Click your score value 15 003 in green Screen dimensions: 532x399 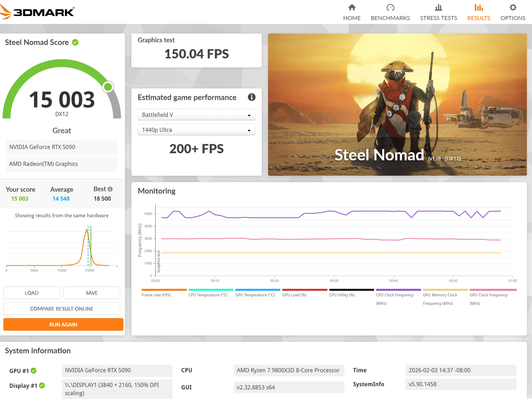(20, 198)
